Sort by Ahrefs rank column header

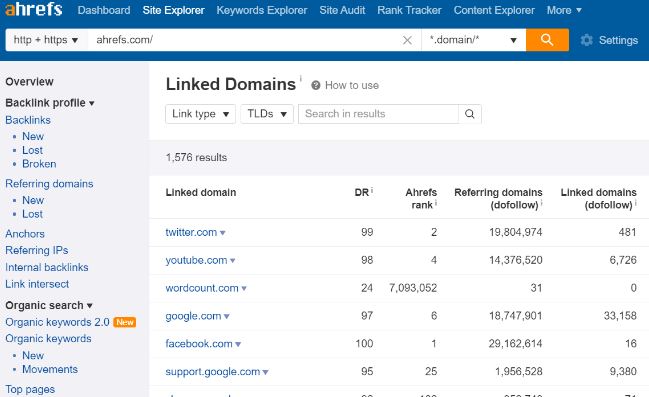[421, 199]
